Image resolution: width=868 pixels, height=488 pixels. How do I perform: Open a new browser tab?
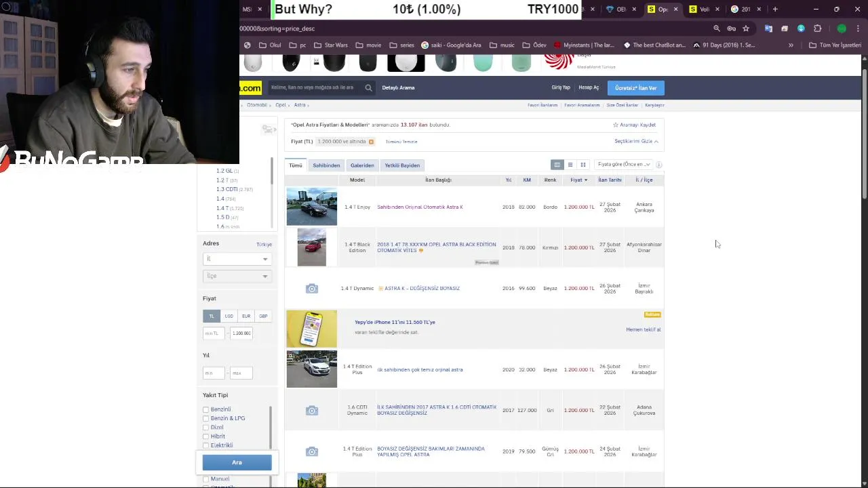(x=775, y=9)
